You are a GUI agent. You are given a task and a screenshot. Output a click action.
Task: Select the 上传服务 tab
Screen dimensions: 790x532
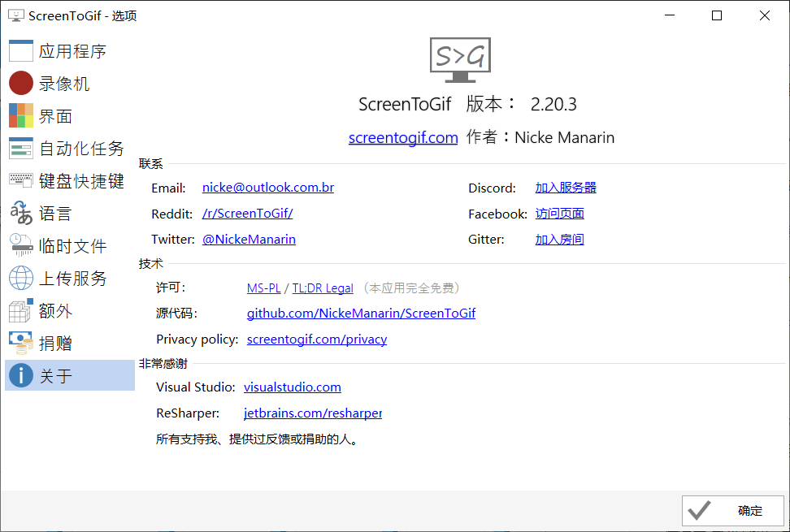70,279
